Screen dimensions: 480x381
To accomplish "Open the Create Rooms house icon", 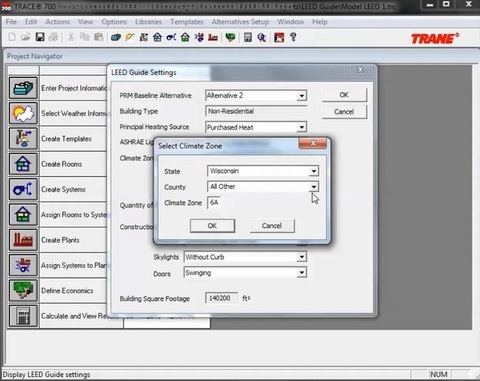I will point(23,164).
